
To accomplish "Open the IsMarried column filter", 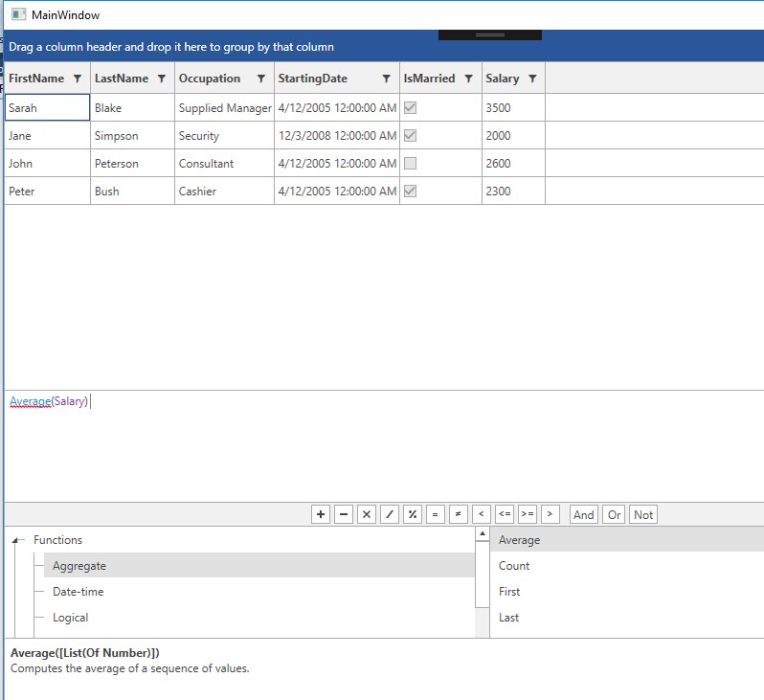I will (469, 79).
